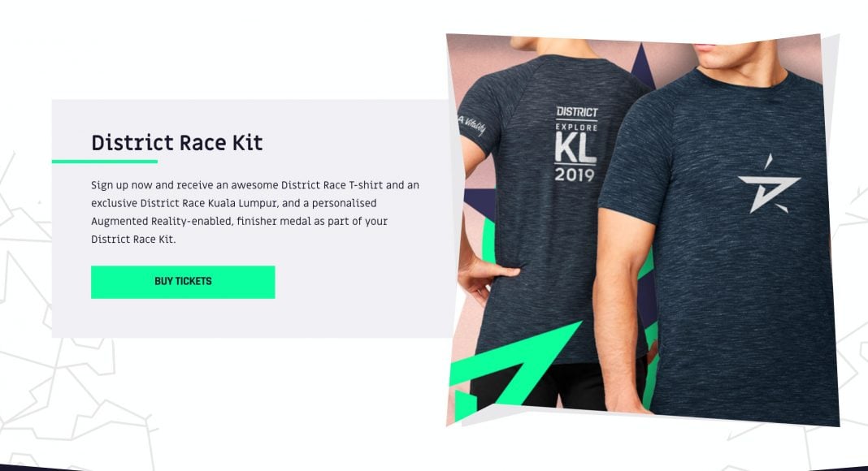This screenshot has height=471, width=868.
Task: Click the dark navy band at page bottom
Action: coord(434,468)
